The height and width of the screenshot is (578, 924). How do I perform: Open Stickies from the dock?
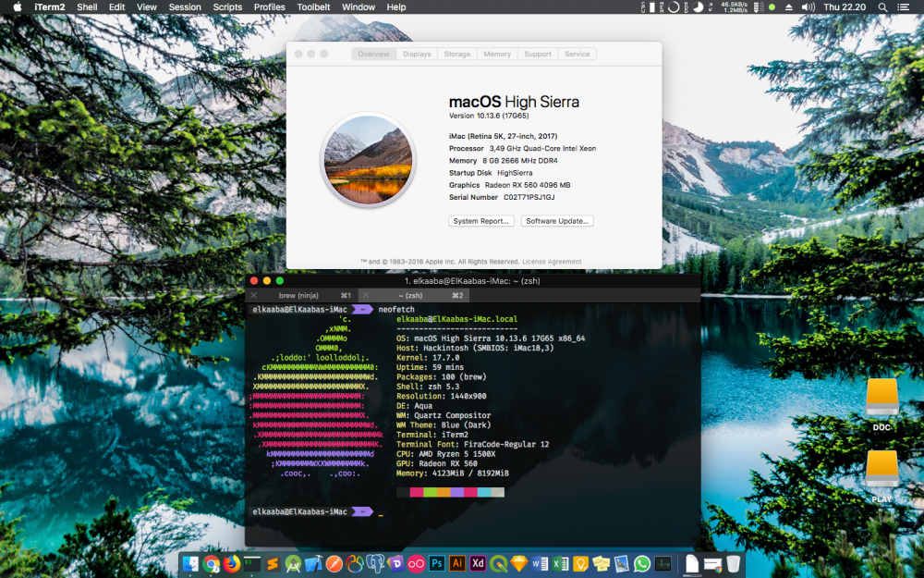(602, 564)
